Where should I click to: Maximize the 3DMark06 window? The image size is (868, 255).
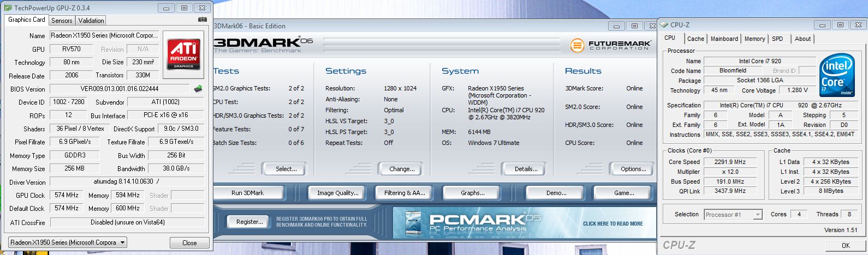[634, 26]
